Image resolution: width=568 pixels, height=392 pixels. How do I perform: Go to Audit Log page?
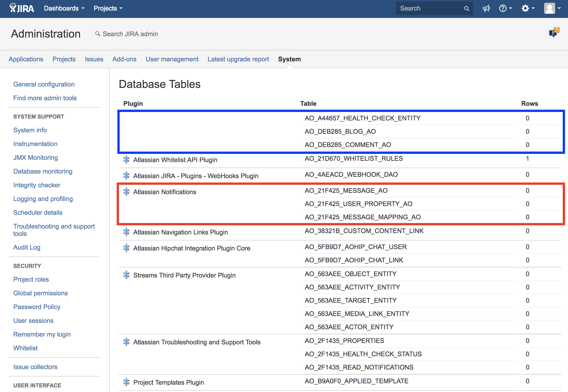(27, 247)
